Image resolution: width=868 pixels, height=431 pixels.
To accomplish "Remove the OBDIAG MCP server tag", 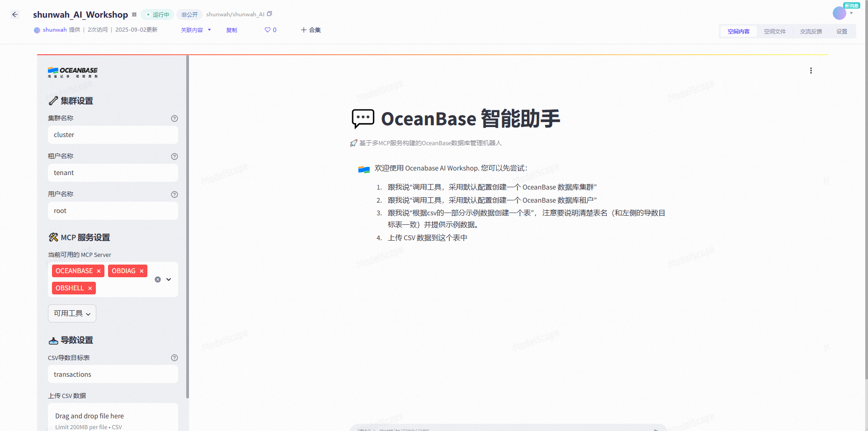I will (x=142, y=271).
